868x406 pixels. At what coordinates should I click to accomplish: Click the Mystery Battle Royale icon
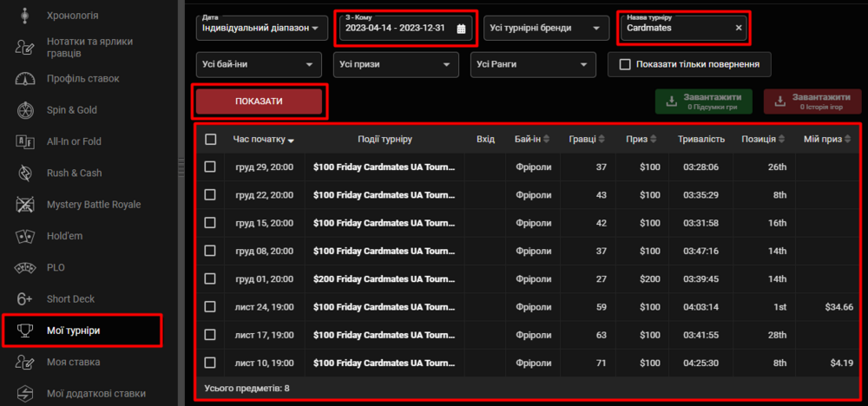point(24,205)
